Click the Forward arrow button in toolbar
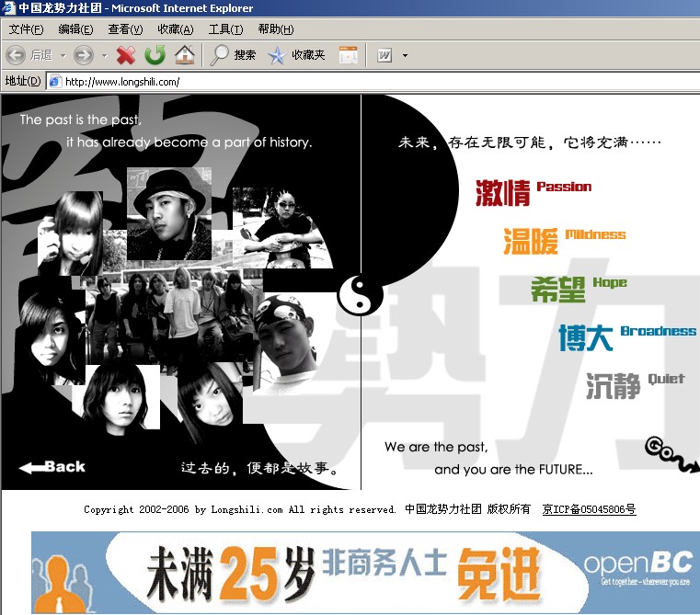The height and width of the screenshot is (615, 700). click(x=84, y=55)
